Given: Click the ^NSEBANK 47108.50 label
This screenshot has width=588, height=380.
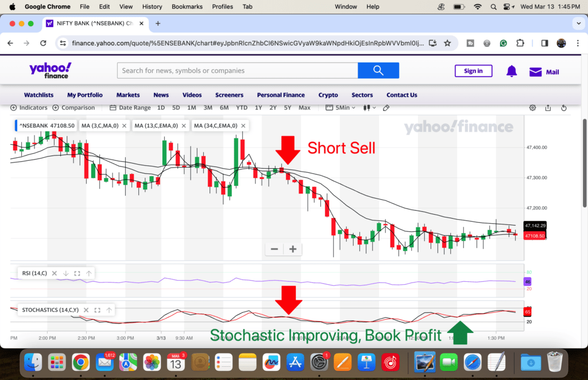Looking at the screenshot, I should (x=47, y=126).
